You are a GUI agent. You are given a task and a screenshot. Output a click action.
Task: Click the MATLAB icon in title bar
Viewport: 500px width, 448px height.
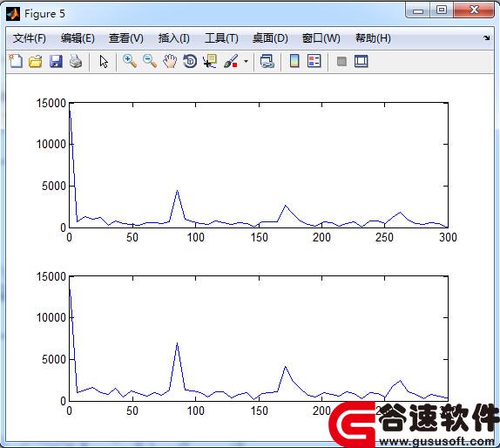click(x=13, y=14)
